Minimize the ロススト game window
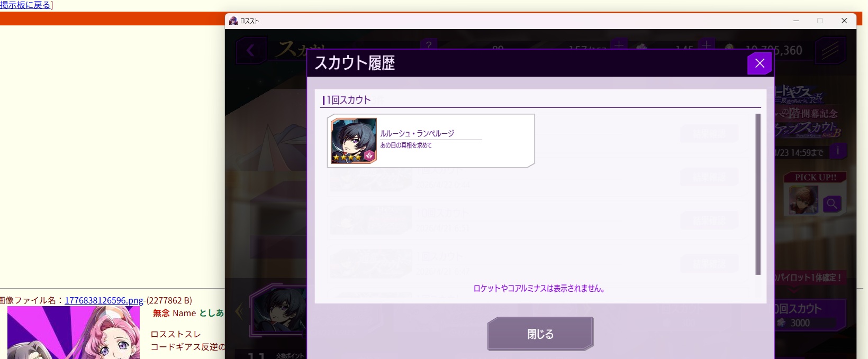868x359 pixels. pos(796,21)
